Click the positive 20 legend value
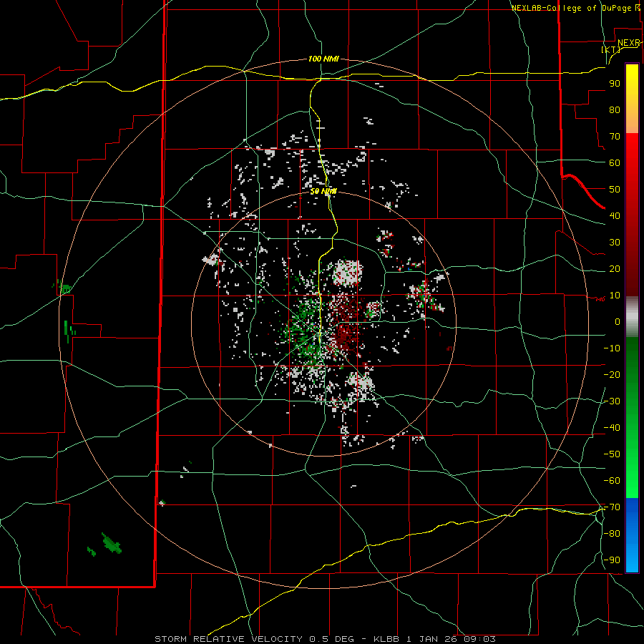644x644 pixels. 615,268
